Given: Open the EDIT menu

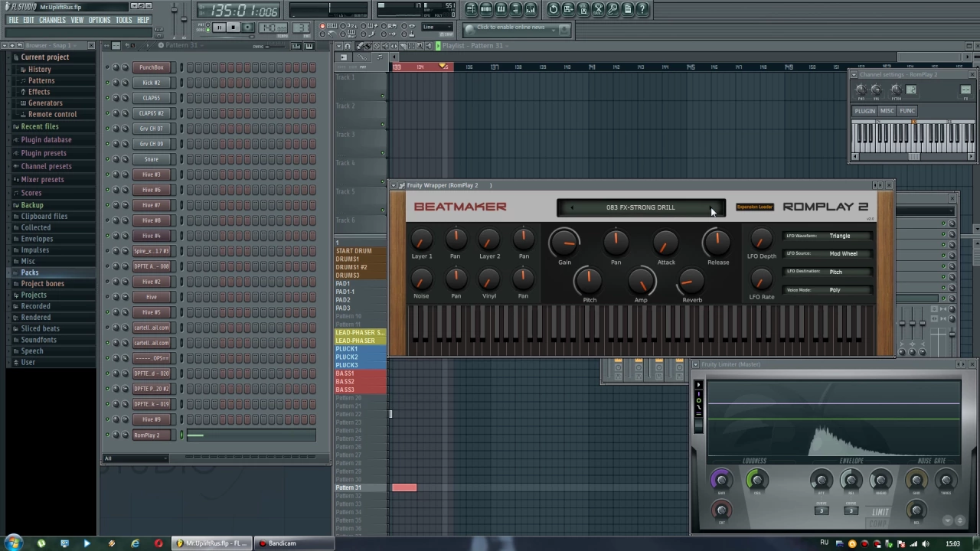Looking at the screenshot, I should click(x=28, y=20).
